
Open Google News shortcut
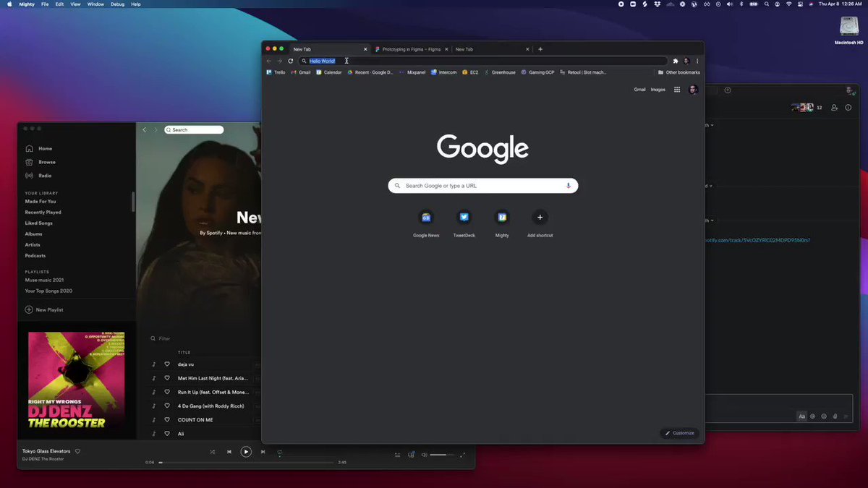click(x=426, y=223)
